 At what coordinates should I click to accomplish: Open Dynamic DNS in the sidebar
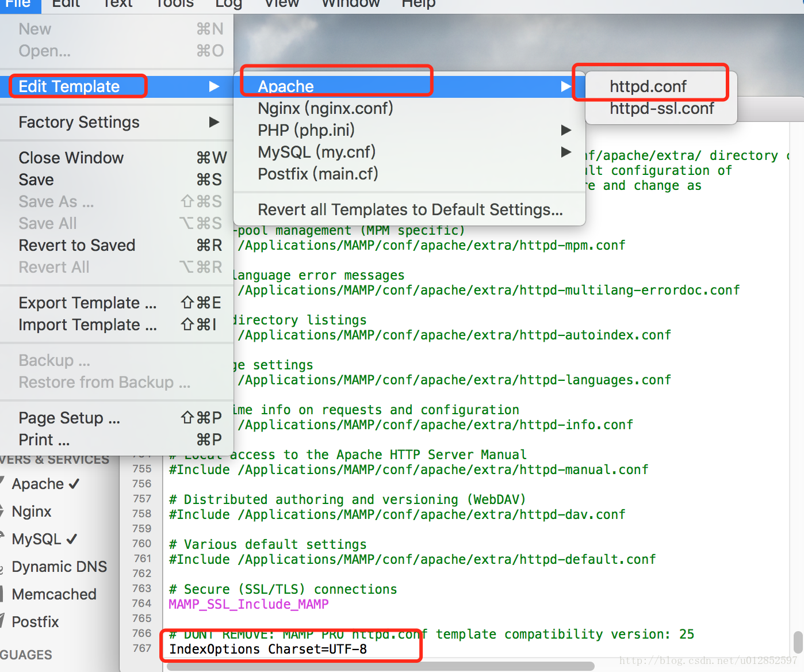pyautogui.click(x=59, y=567)
